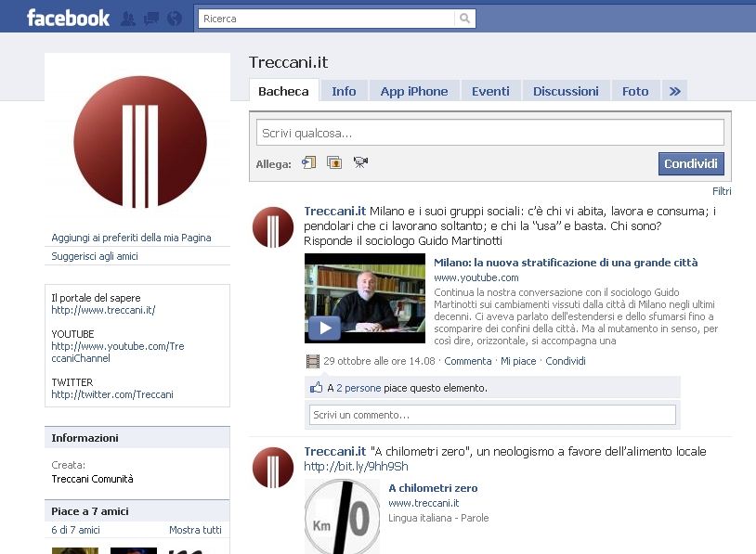756x554 pixels.
Task: Open the bit.ly/9hh9Sh link
Action: click(356, 467)
